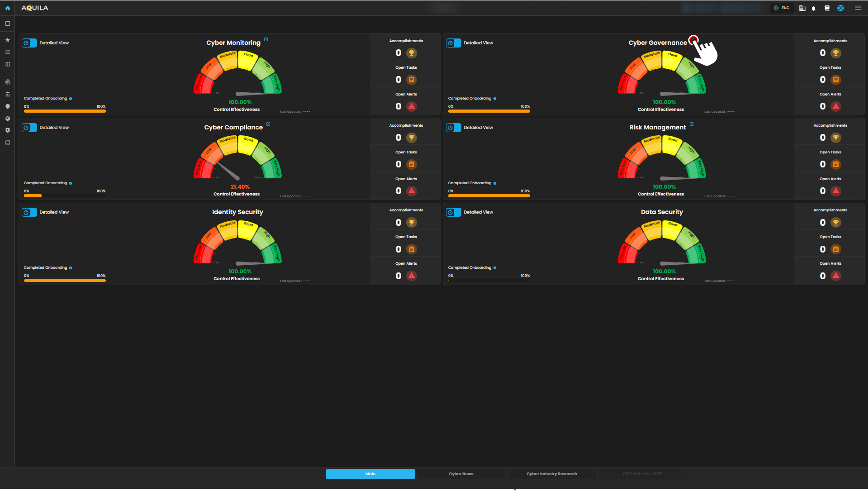Open the notifications bell icon
This screenshot has height=491, width=868.
pyautogui.click(x=814, y=8)
